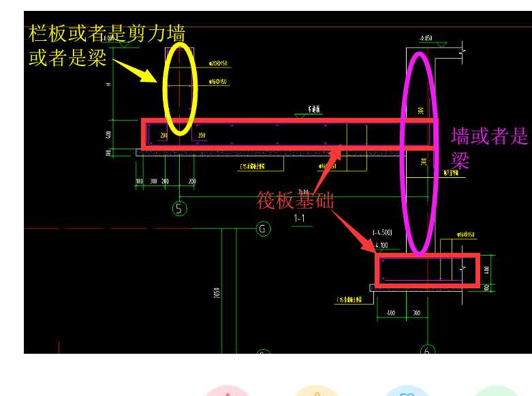The width and height of the screenshot is (532, 396).
Task: Click the "1-1" section title text
Action: click(299, 218)
